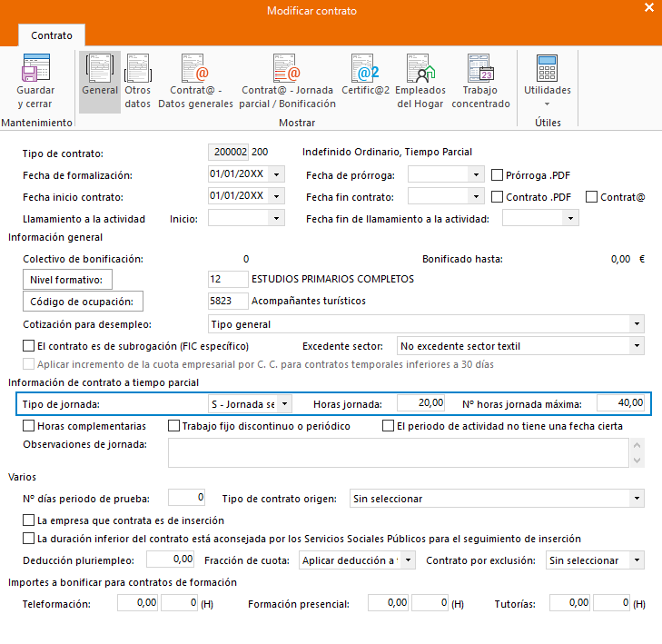Click the Tutorías amount field
This screenshot has height=644, width=662.
[570, 602]
